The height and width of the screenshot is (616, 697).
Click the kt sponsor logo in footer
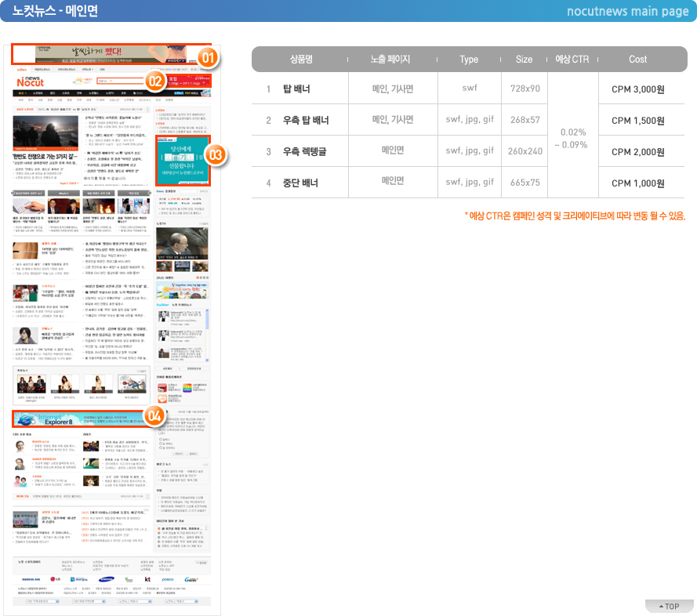point(147,579)
